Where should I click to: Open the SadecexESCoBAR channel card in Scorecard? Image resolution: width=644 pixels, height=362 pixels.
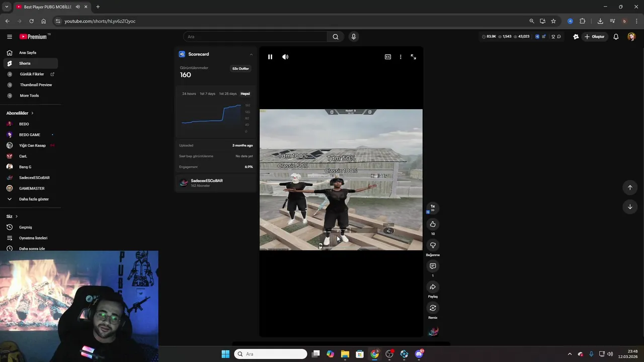(x=216, y=183)
